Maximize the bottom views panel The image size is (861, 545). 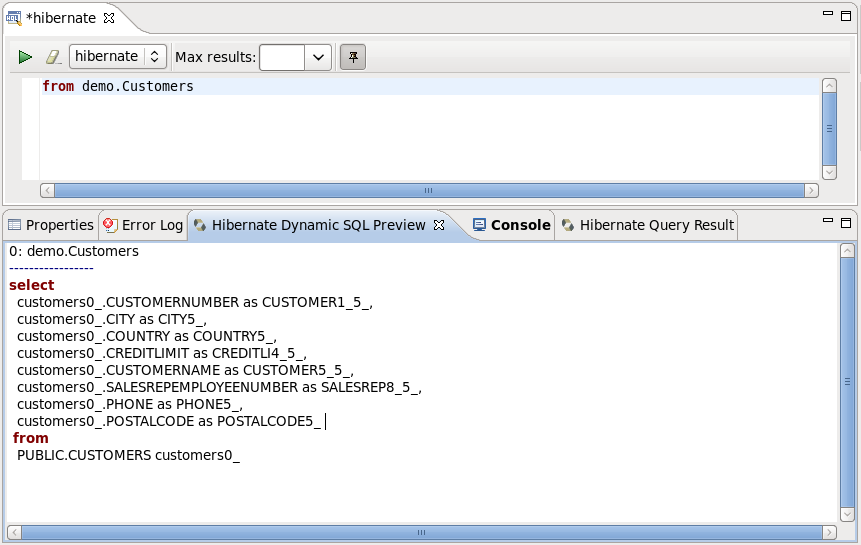846,222
